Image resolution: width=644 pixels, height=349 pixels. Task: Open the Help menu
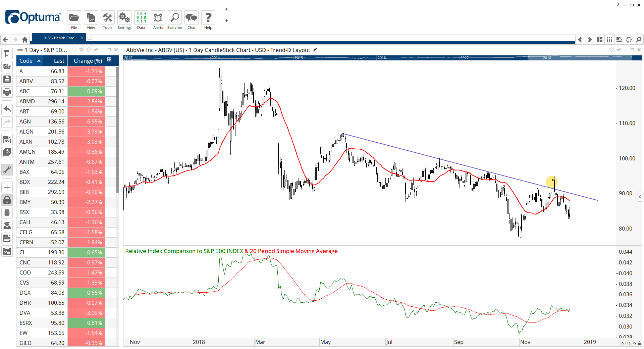point(208,20)
